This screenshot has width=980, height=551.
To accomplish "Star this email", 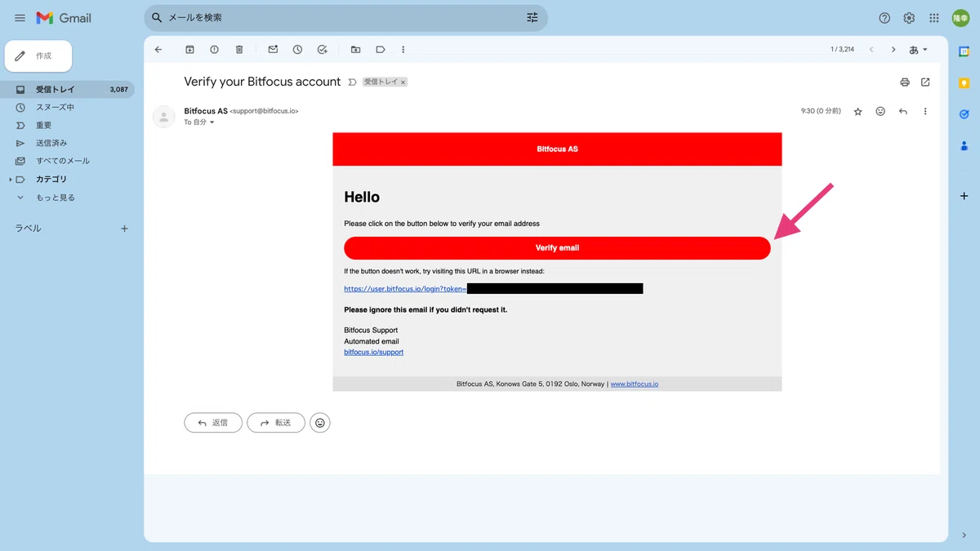I will [x=858, y=112].
